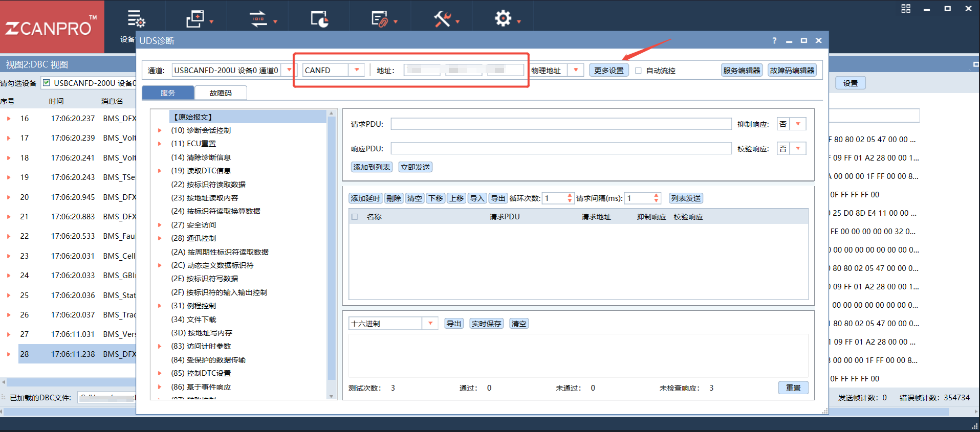Click the 删除 button in list toolbar

point(394,198)
